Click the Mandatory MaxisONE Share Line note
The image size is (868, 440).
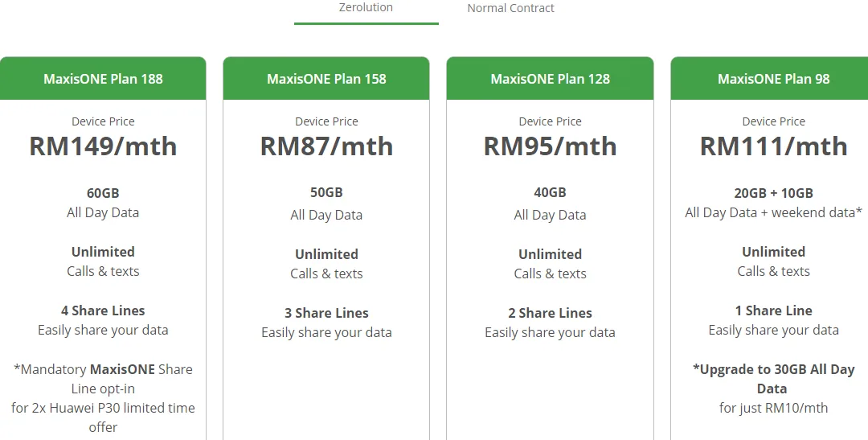pos(103,379)
